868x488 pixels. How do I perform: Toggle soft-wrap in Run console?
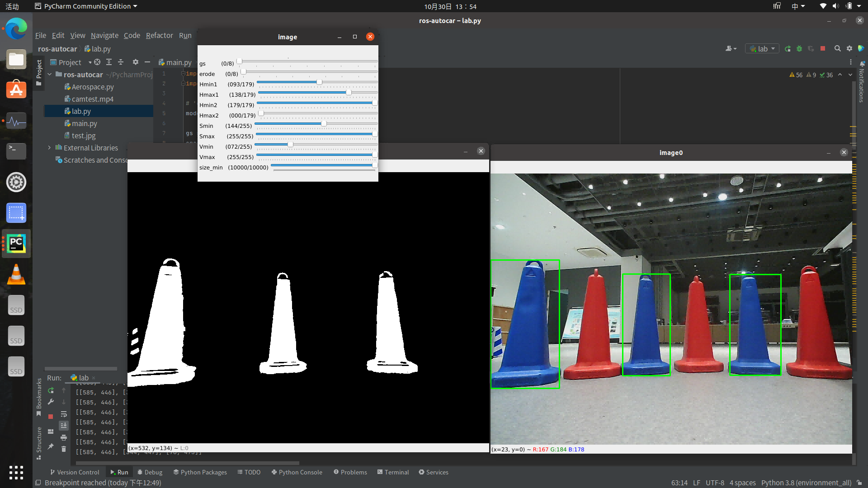64,414
